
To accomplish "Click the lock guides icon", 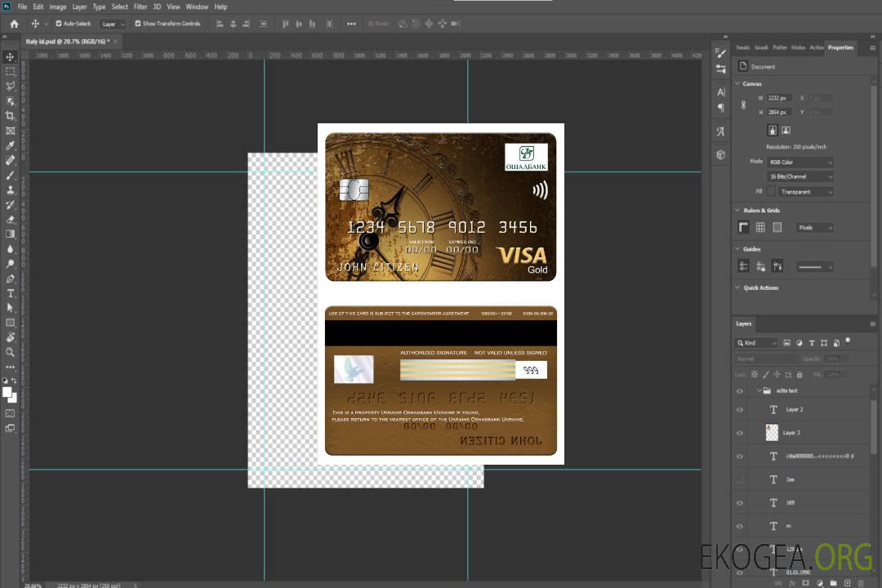I will [x=760, y=267].
